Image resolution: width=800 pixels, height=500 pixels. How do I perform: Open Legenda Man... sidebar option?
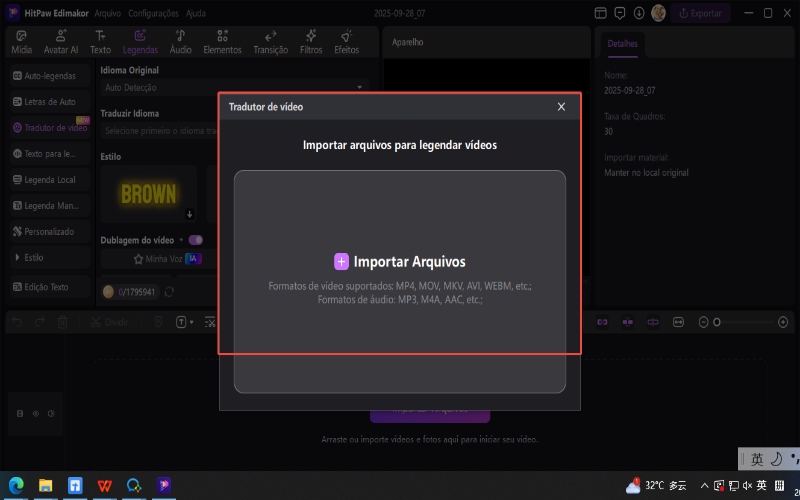coord(50,206)
